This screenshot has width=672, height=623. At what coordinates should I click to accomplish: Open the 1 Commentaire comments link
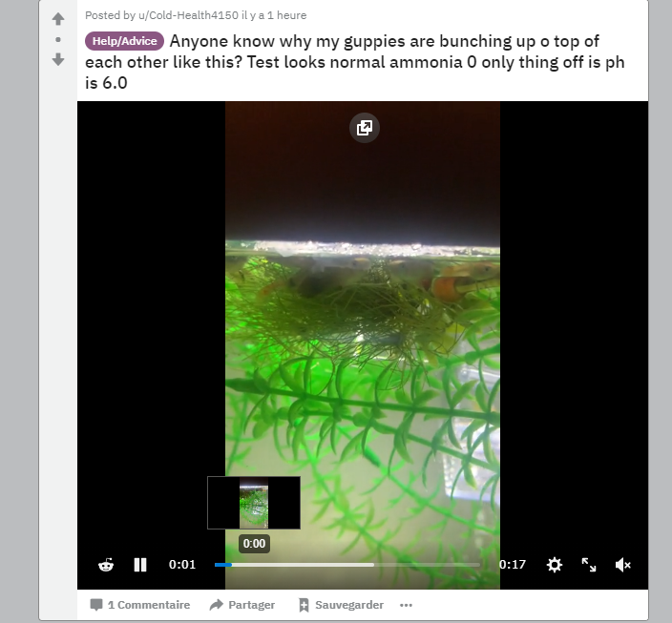tap(140, 605)
